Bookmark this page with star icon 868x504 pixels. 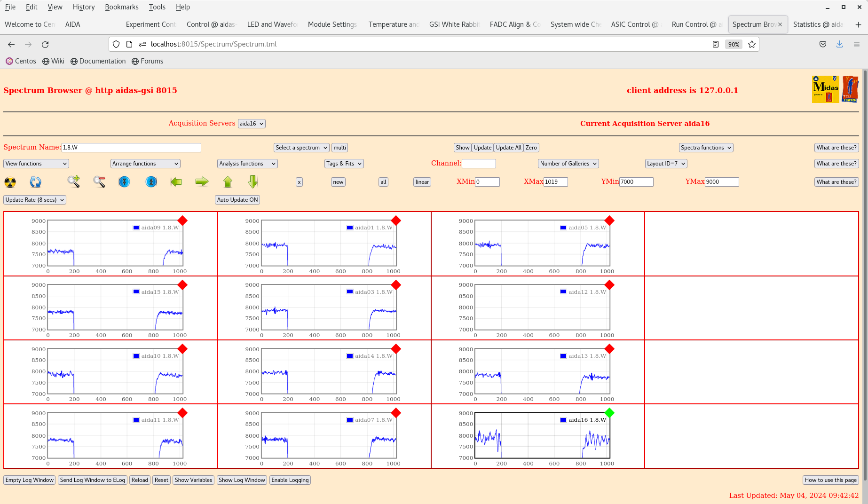[752, 44]
